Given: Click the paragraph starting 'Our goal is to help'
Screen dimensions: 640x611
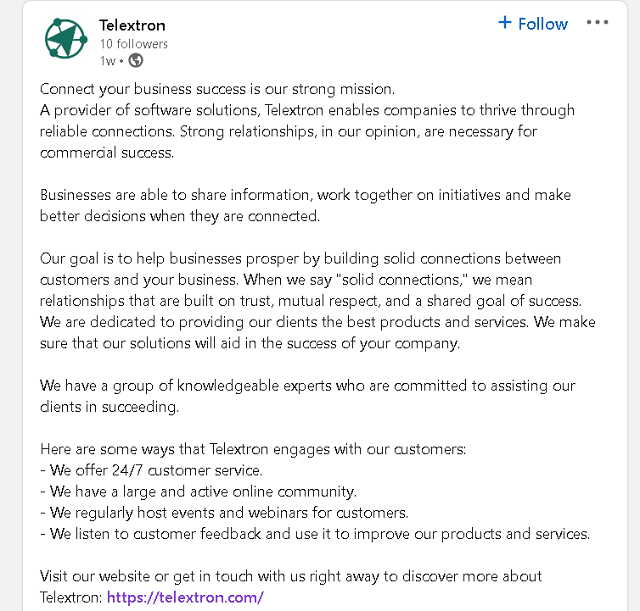Looking at the screenshot, I should coord(318,301).
